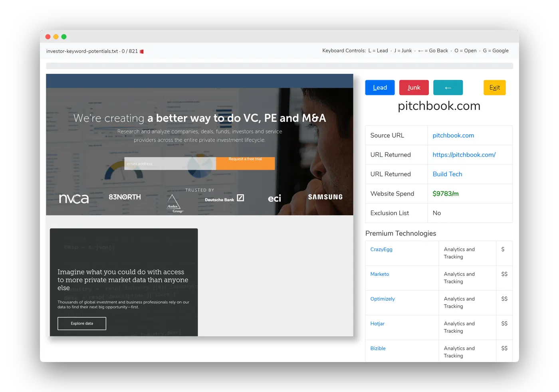Click the orange Request a free trial button
The height and width of the screenshot is (392, 559).
245,163
